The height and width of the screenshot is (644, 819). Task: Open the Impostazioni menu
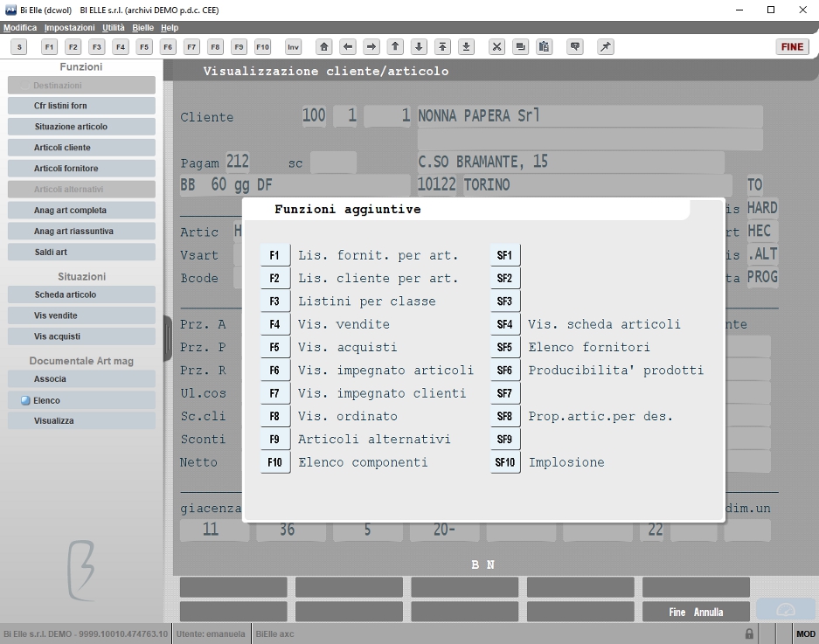click(x=69, y=28)
